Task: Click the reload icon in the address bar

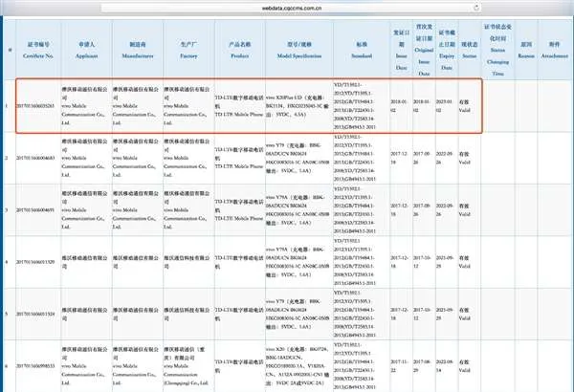Action: coord(476,8)
